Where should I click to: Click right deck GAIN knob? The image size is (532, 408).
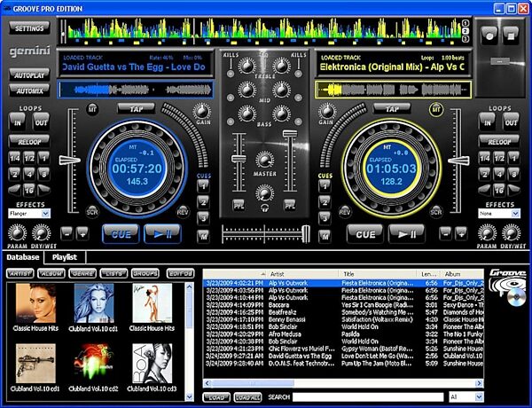click(x=326, y=111)
